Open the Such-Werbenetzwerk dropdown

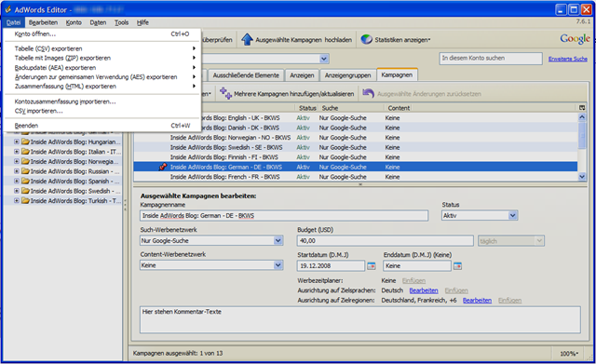click(x=211, y=240)
